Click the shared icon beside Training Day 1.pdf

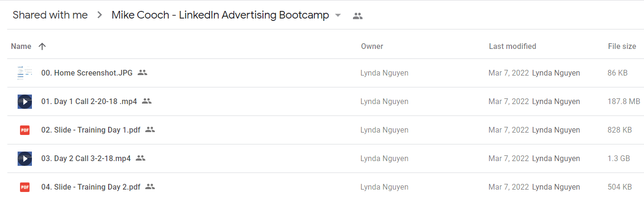click(x=150, y=130)
